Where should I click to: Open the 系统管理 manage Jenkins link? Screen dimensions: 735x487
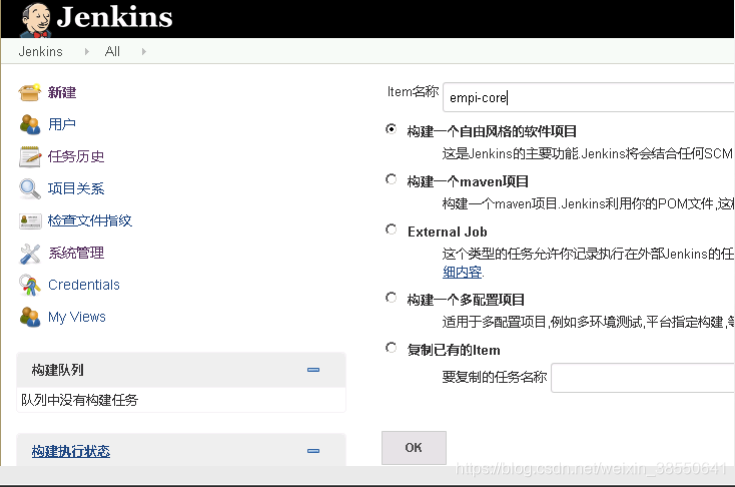76,253
